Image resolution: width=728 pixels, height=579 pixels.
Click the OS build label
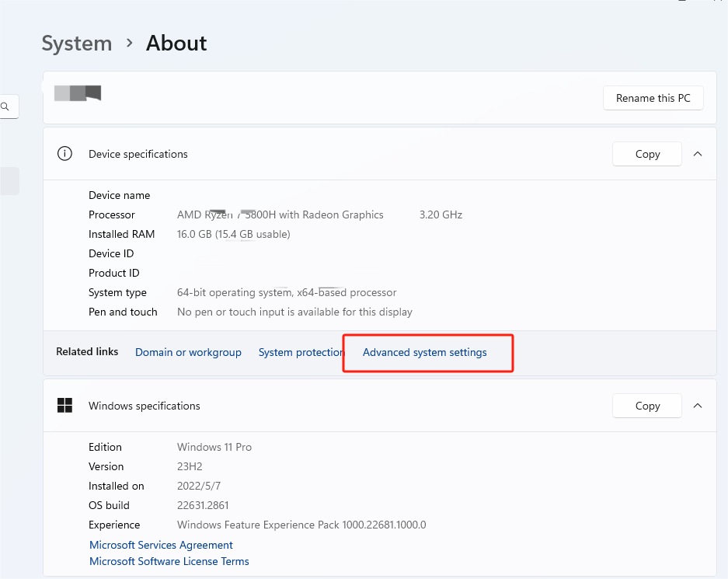click(x=109, y=506)
